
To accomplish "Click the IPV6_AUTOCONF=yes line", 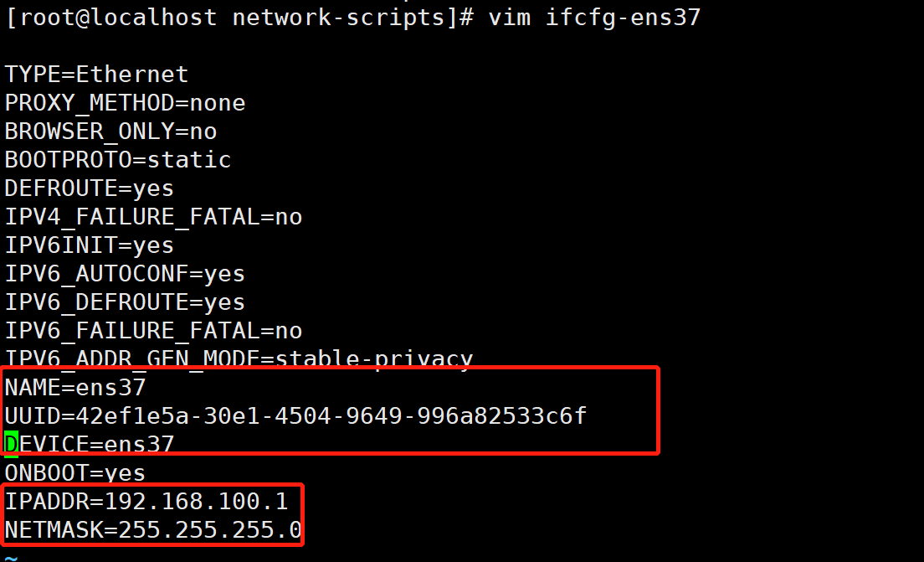I will [125, 274].
